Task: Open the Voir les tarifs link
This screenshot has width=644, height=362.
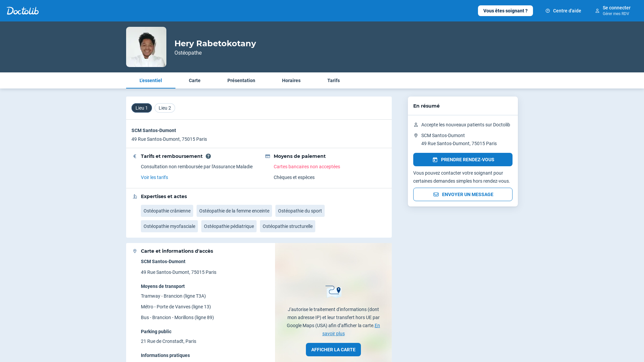Action: click(x=154, y=177)
